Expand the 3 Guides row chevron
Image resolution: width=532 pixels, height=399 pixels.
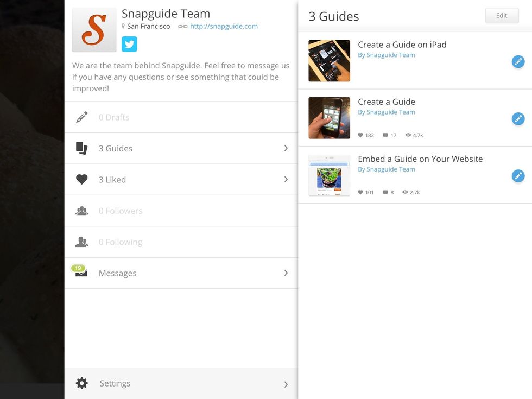pos(286,148)
